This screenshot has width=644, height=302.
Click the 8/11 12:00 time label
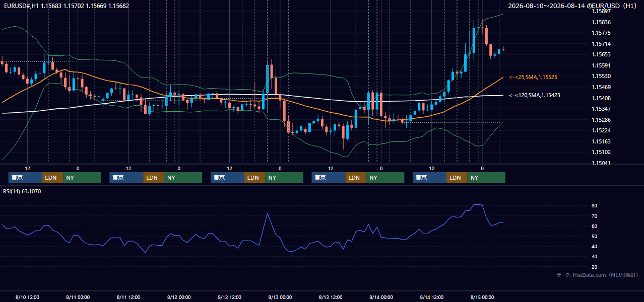128,297
